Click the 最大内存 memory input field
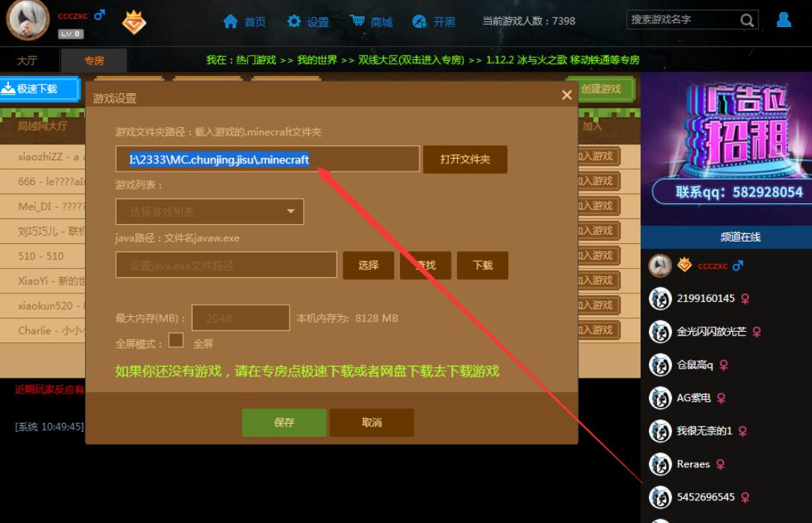The width and height of the screenshot is (812, 523). click(x=241, y=318)
